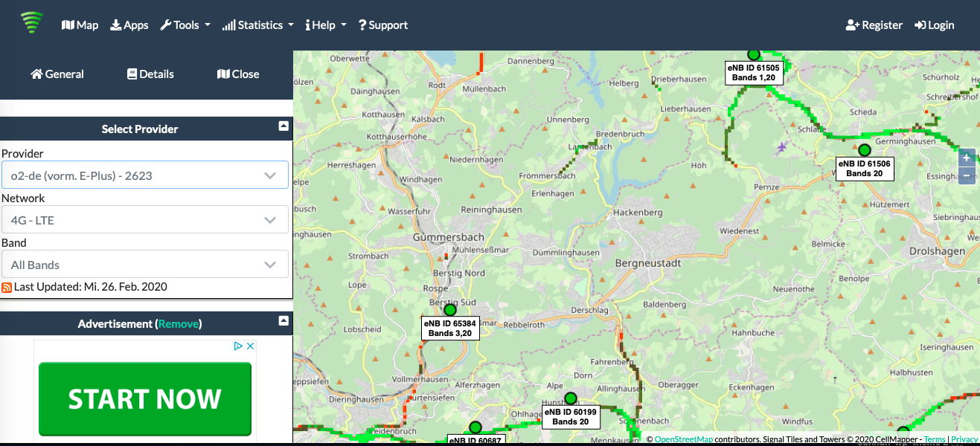Screen dimensions: 980x446
Task: Click the eNB ID 65384 Bands 3,20 label
Action: click(x=450, y=329)
